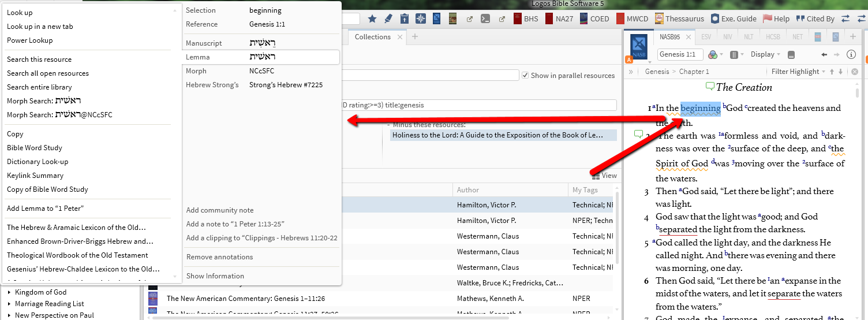This screenshot has width=868, height=320.
Task: Open the visual filters three-circles icon
Action: tap(713, 54)
